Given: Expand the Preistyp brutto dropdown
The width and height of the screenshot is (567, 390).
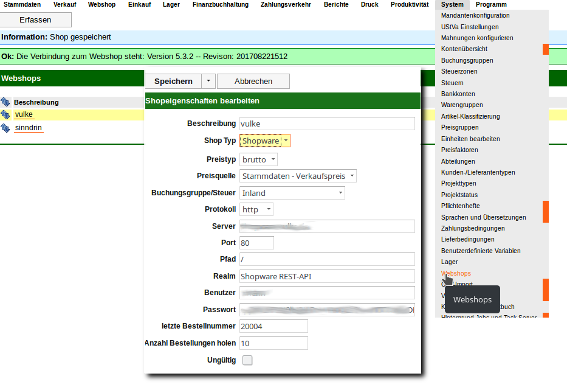Looking at the screenshot, I should point(259,159).
